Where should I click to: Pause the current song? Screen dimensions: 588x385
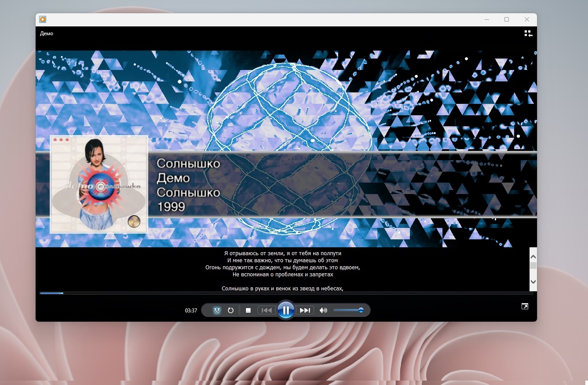(286, 310)
